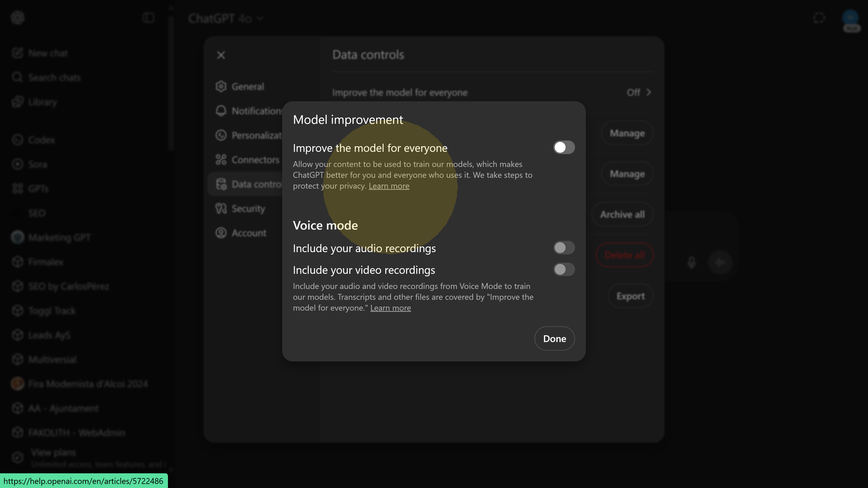Close settings with the X icon
This screenshot has height=488, width=868.
click(x=221, y=55)
